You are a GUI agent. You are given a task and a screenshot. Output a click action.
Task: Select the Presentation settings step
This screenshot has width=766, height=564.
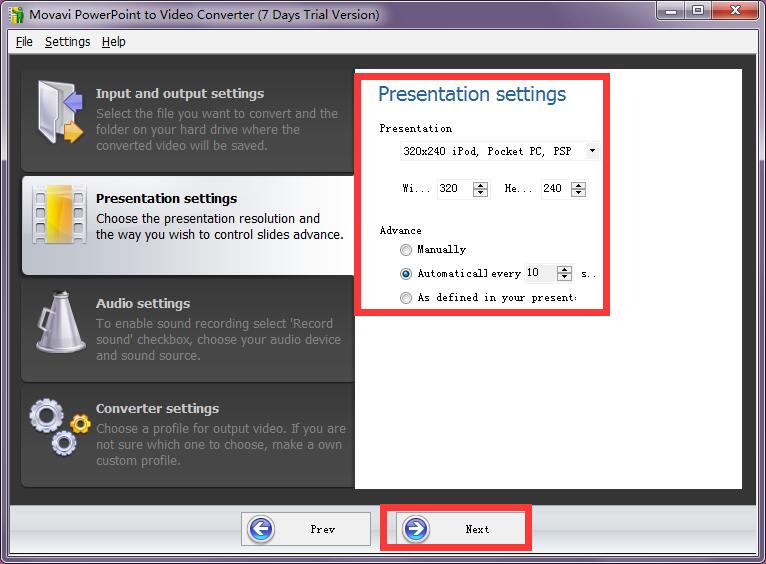coord(188,225)
